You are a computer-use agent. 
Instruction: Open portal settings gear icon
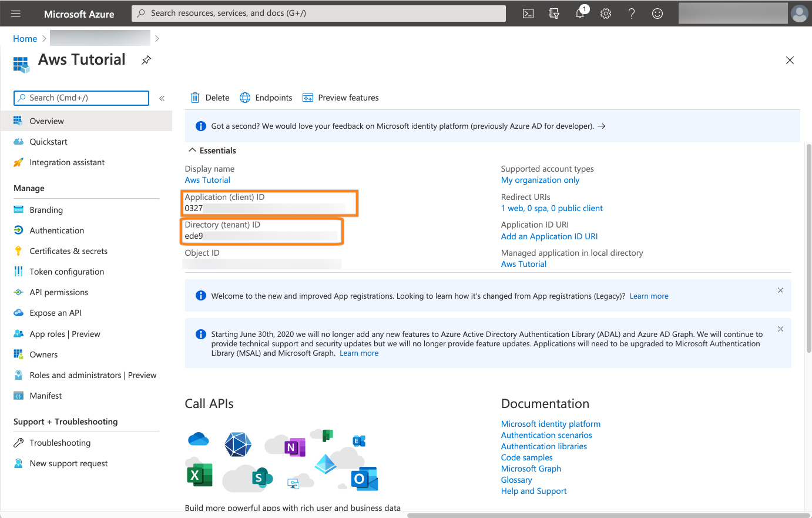606,14
